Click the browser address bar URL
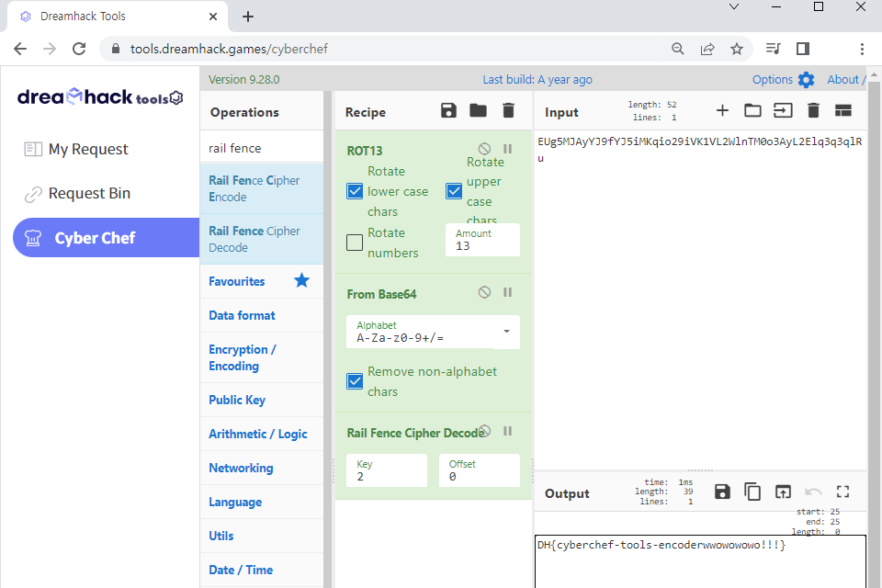This screenshot has width=882, height=588. pos(229,49)
